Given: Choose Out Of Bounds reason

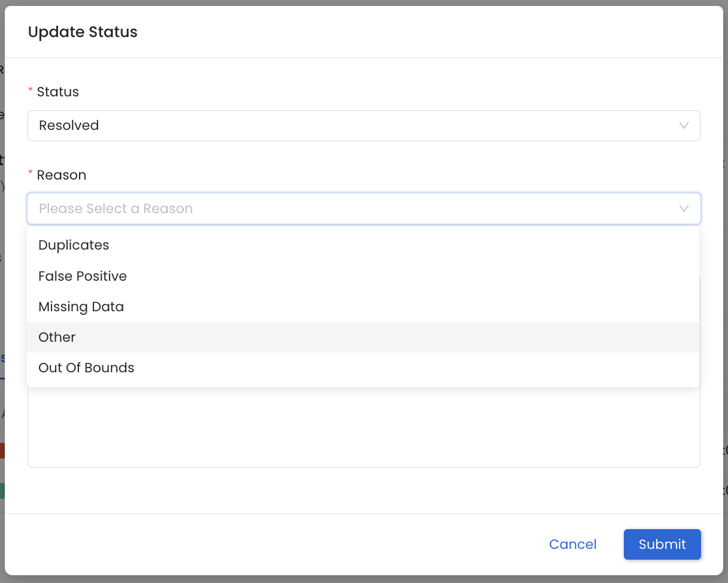Looking at the screenshot, I should [86, 368].
